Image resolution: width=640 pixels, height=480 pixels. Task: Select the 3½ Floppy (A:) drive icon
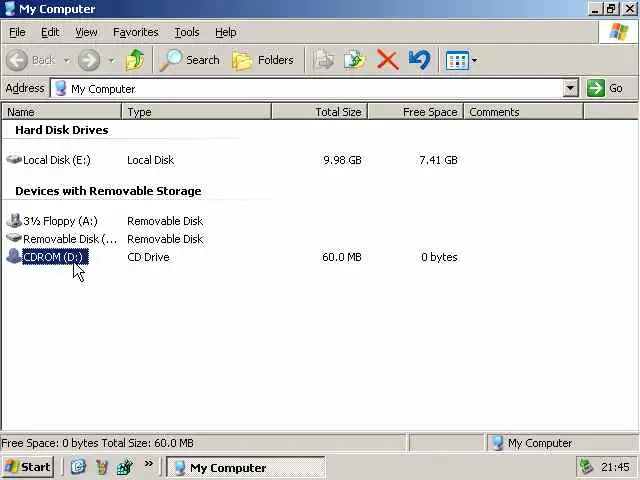tap(14, 220)
